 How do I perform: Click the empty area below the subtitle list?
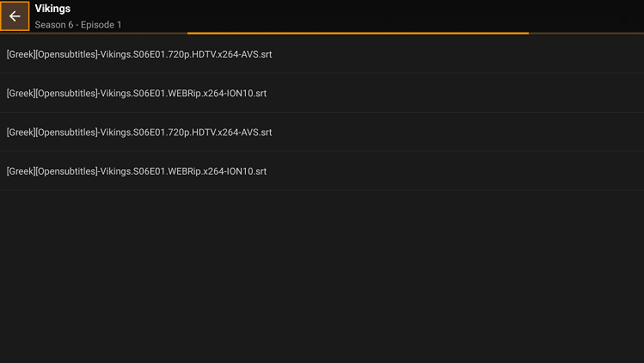coord(322,275)
